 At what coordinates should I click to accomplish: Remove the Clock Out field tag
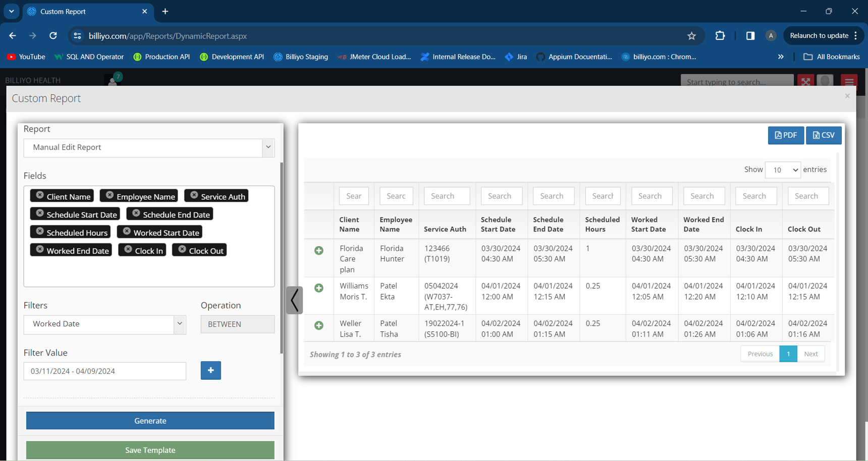click(182, 250)
